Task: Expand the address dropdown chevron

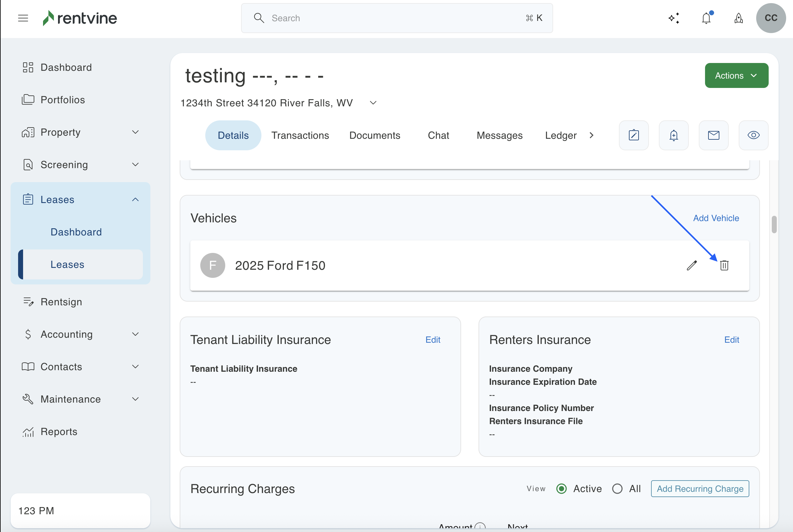Action: (373, 103)
